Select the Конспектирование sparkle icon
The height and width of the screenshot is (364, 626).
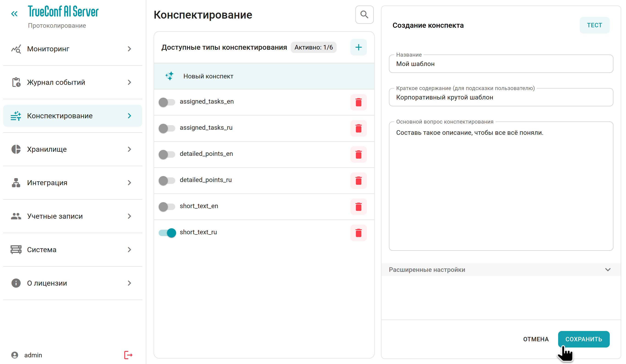tap(16, 116)
